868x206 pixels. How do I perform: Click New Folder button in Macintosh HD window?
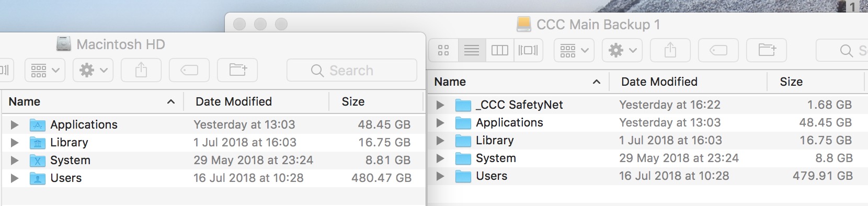click(237, 70)
